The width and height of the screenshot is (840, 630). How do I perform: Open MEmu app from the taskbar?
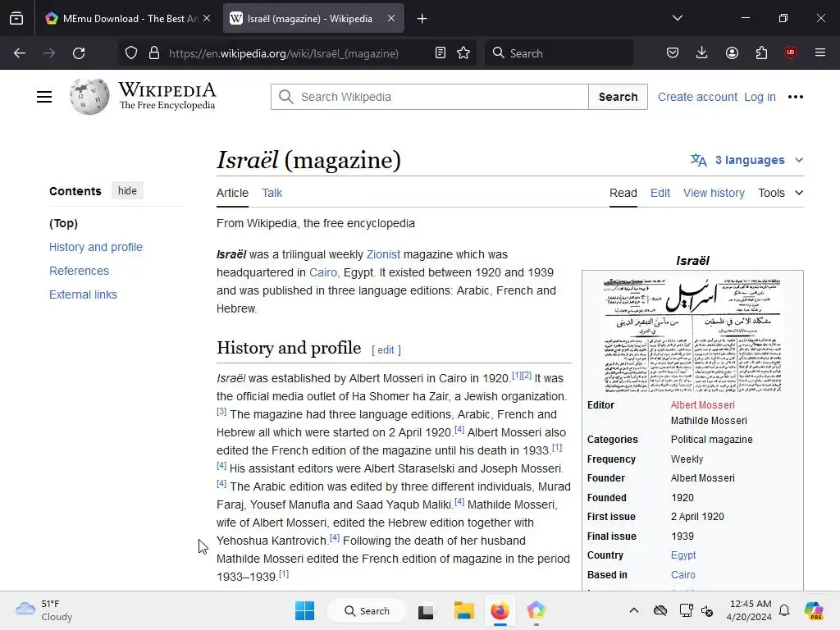point(536,610)
